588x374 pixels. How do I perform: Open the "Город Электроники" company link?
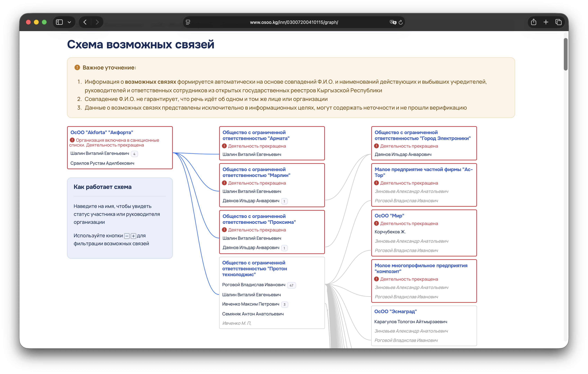(x=423, y=135)
